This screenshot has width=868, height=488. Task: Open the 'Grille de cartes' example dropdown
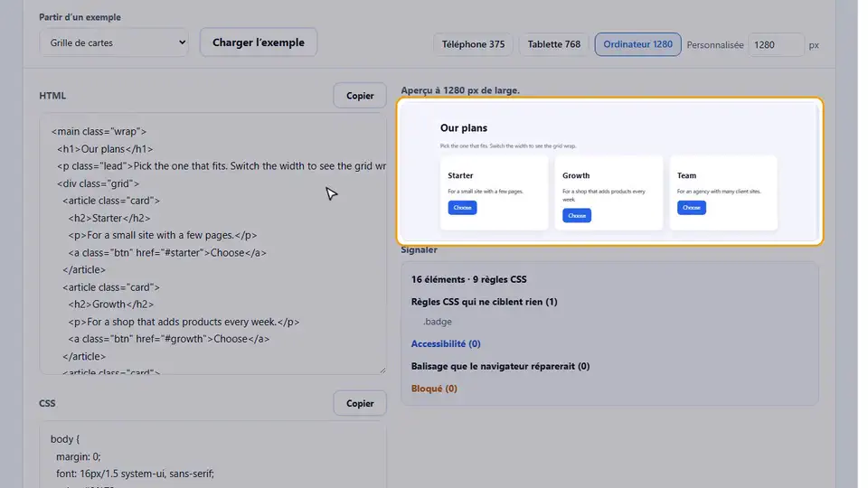[114, 42]
